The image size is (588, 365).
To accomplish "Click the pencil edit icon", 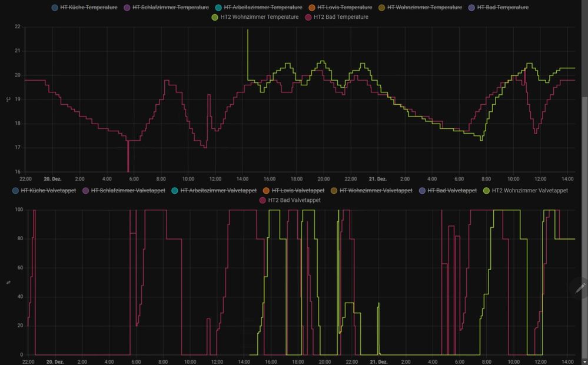I will 580,288.
